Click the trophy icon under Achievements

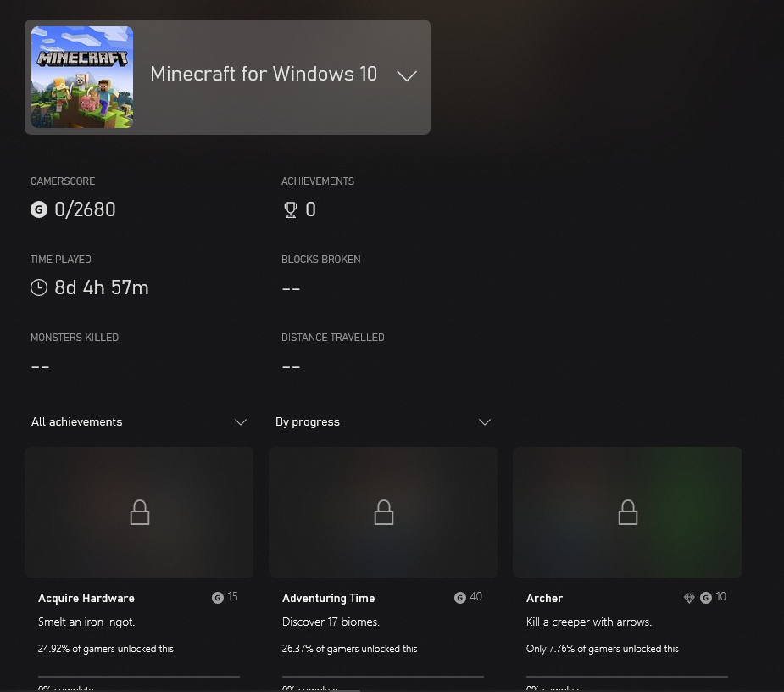[x=291, y=209]
